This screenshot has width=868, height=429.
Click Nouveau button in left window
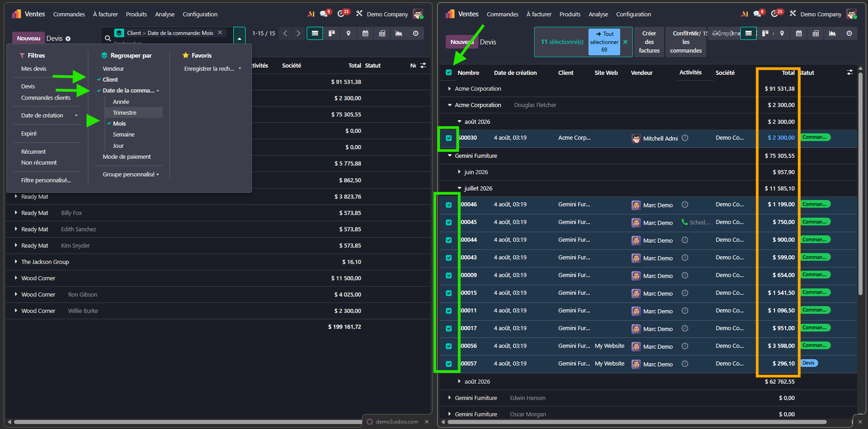29,39
